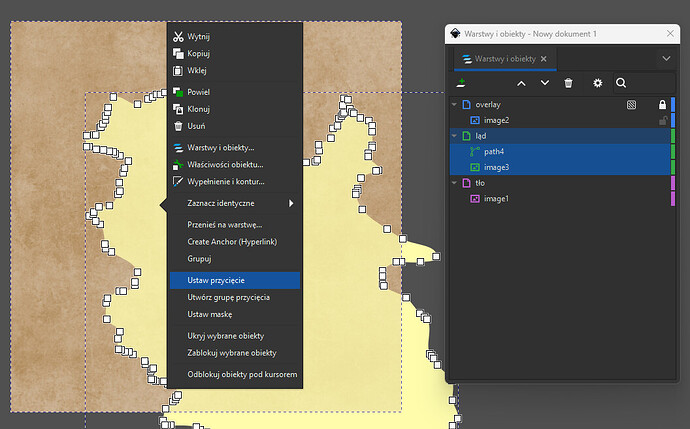Collapse the tło layer group

pyautogui.click(x=453, y=183)
